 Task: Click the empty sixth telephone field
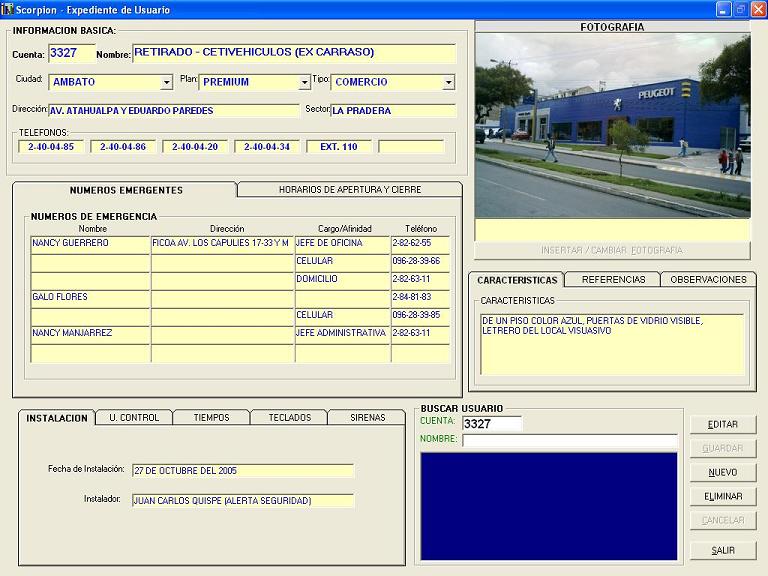(411, 146)
